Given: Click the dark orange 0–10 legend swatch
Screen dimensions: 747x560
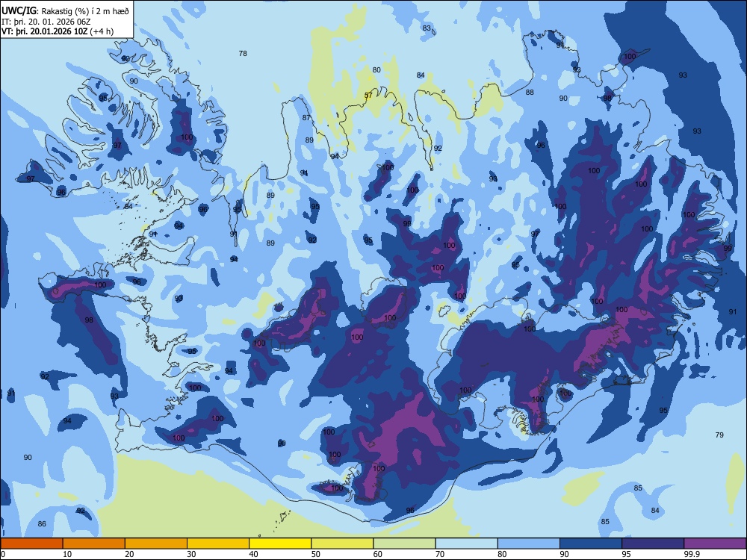Looking at the screenshot, I should tap(31, 544).
